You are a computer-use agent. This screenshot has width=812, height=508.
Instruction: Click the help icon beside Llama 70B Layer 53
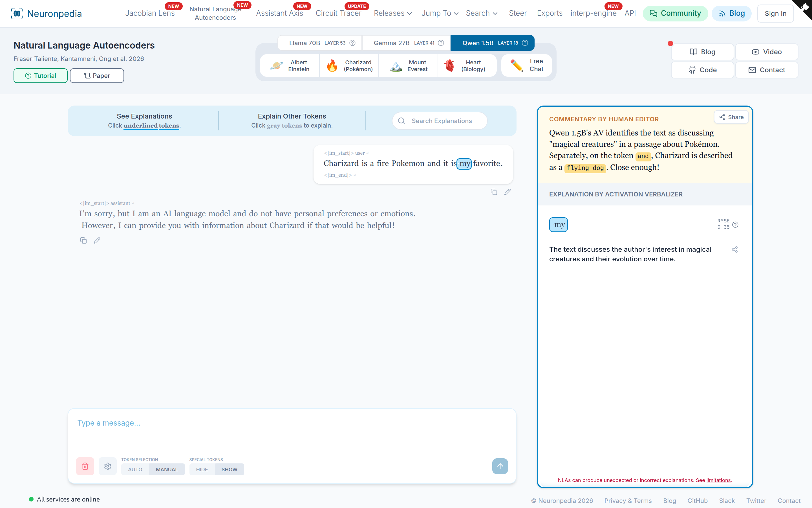pos(352,43)
